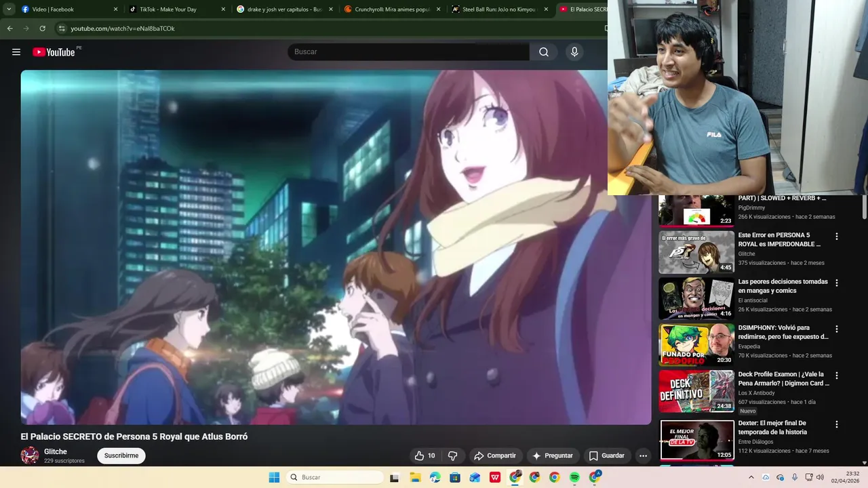Click channel name PigDrimmy
Viewport: 868px width, 488px height.
tap(751, 207)
